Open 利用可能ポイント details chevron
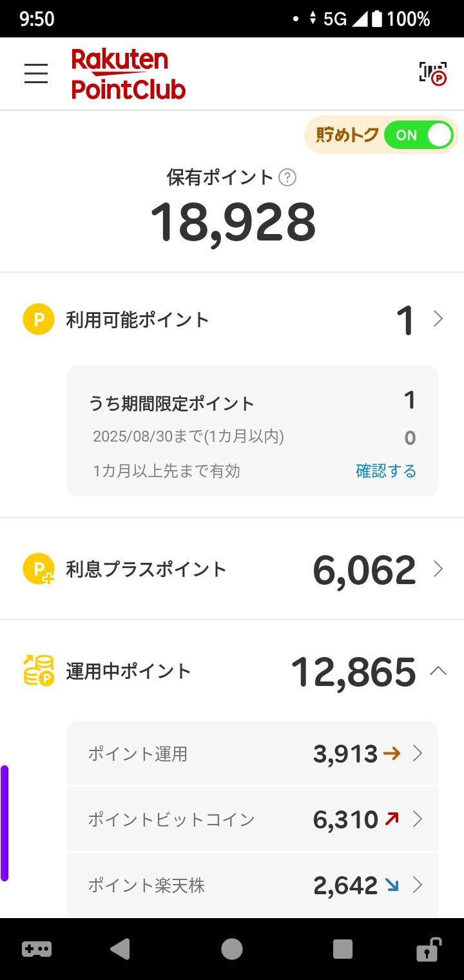The width and height of the screenshot is (464, 980). click(x=438, y=319)
